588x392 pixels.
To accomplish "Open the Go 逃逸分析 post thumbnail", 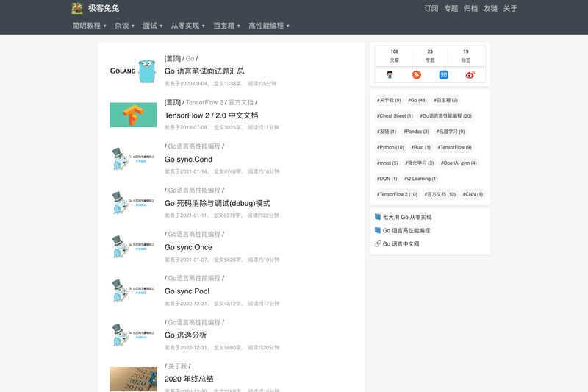I will pos(133,335).
